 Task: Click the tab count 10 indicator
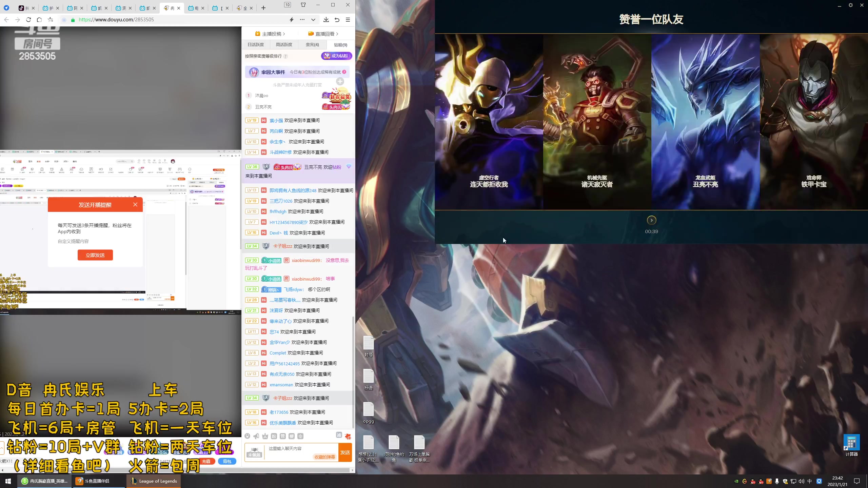click(288, 5)
